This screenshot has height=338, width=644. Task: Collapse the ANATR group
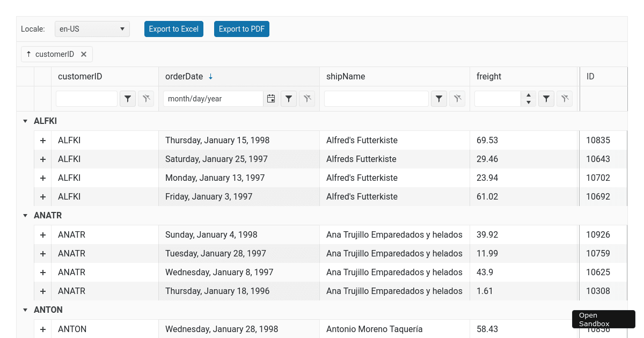tap(25, 216)
